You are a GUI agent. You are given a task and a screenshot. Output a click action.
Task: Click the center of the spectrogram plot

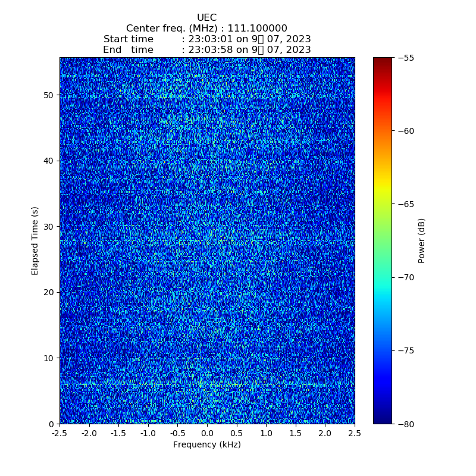(207, 240)
